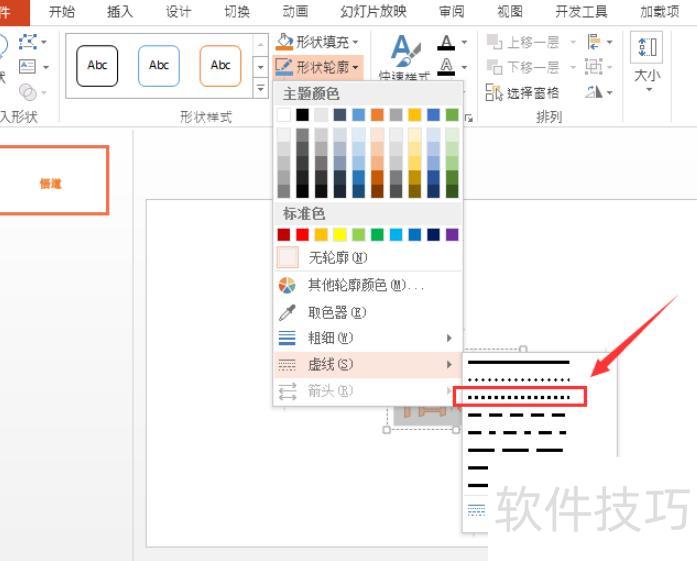Screen dimensions: 697x561
Task: Open 其他轮廓颜色 more outline colors
Action: point(368,285)
